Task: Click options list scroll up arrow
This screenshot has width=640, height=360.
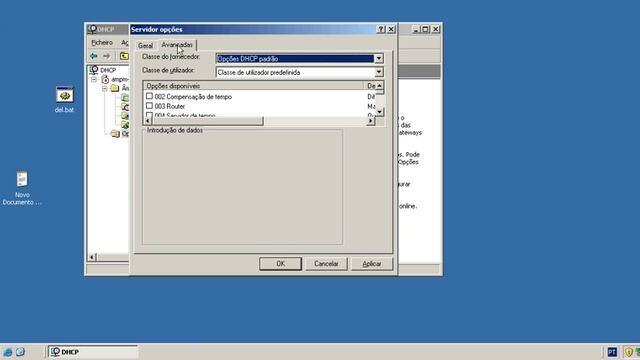Action: [380, 86]
